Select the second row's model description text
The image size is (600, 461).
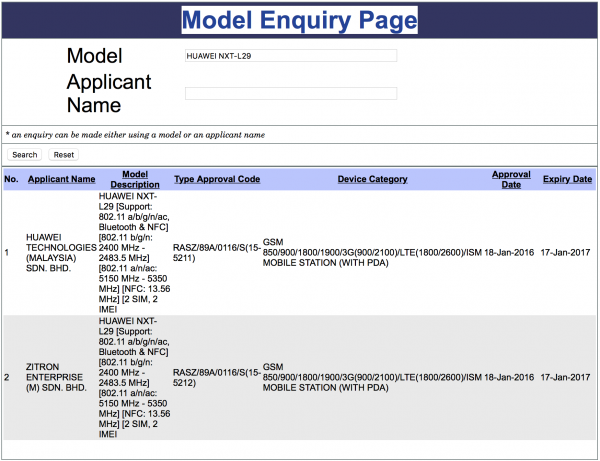134,377
